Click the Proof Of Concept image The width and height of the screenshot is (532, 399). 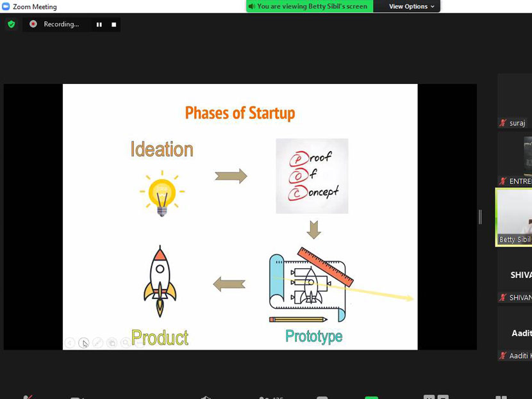click(312, 176)
